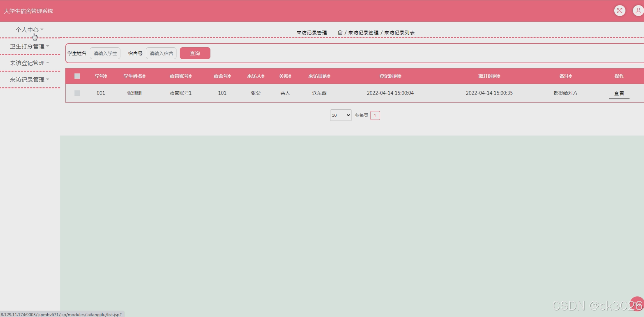Screen dimensions: 644x317
Task: Click 查看 link for 张珊珊 record
Action: [x=619, y=93]
